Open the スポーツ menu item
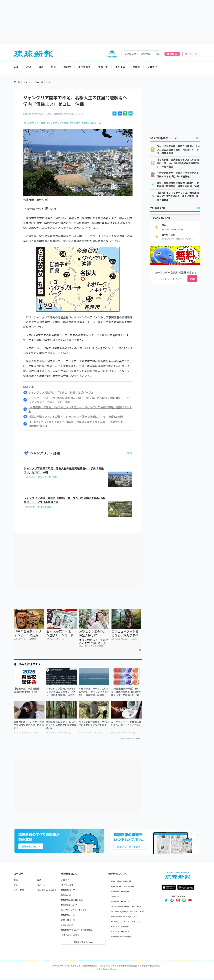 tap(103, 67)
